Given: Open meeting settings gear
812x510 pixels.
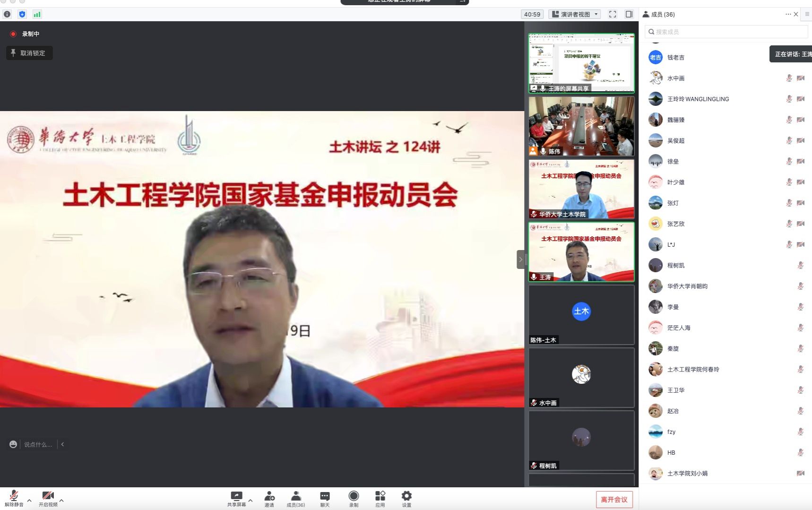Looking at the screenshot, I should click(x=406, y=498).
